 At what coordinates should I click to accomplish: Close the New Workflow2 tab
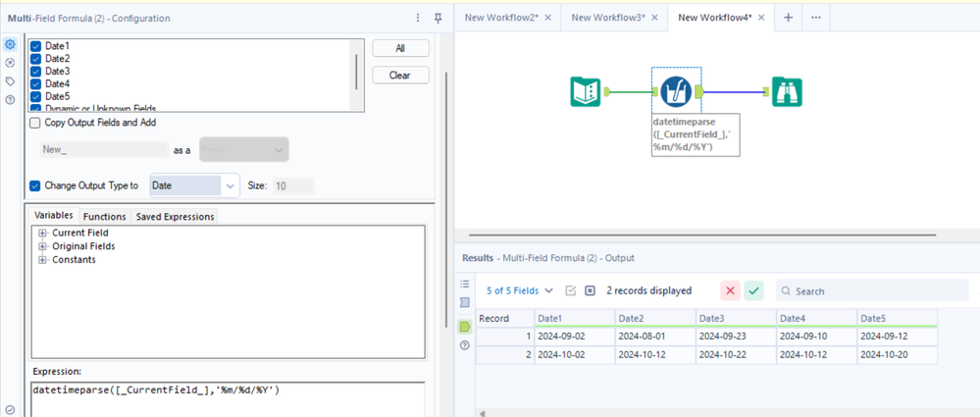(x=548, y=18)
